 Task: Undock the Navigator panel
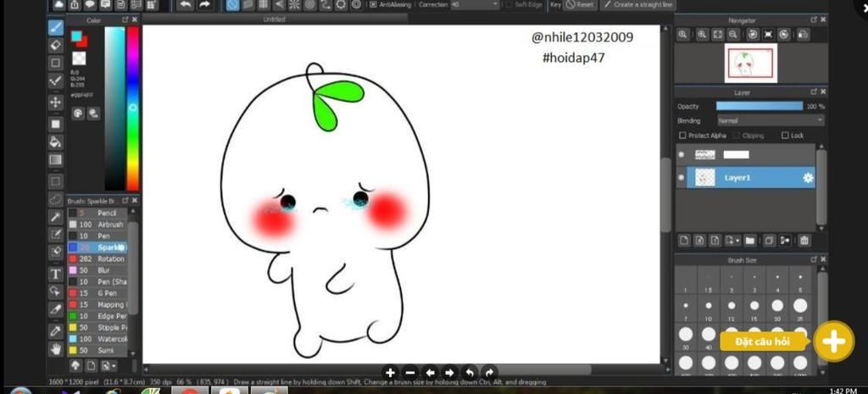click(x=813, y=20)
